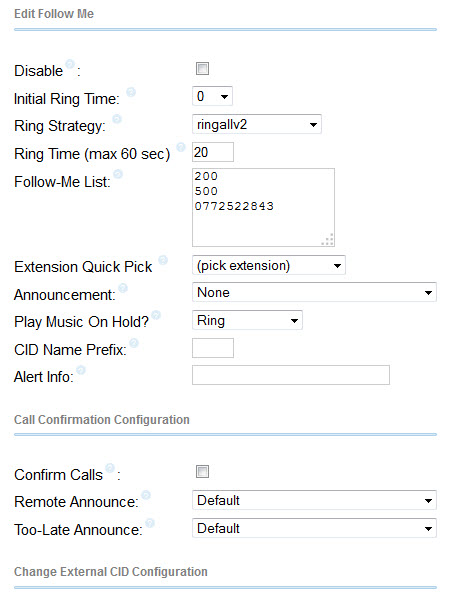Open the Initial Ring Time dropdown

(x=212, y=96)
